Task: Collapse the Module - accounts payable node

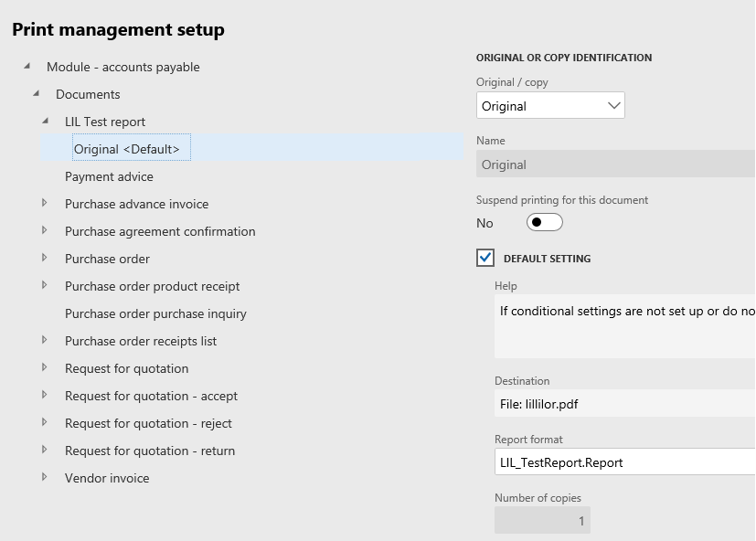Action: coord(27,66)
